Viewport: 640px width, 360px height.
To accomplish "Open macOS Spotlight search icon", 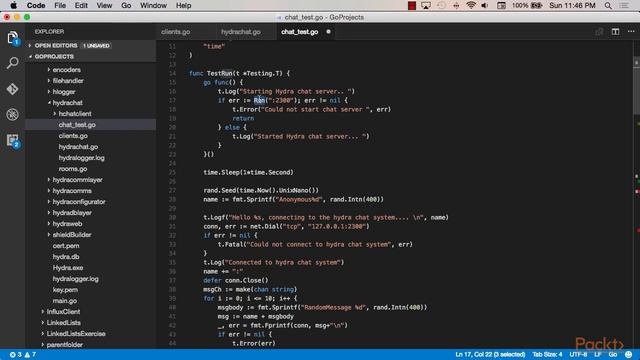I will click(x=608, y=6).
